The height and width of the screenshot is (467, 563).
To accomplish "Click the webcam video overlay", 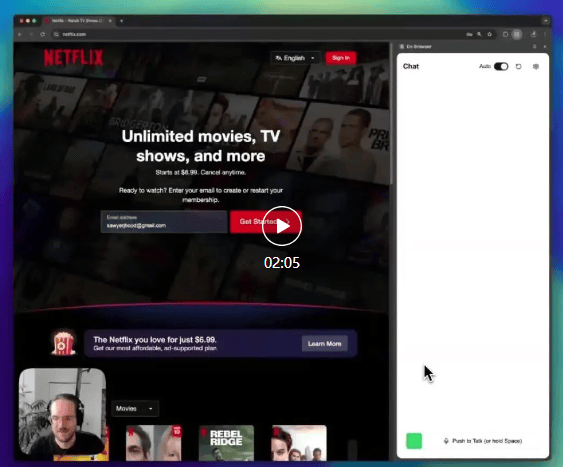I will (62, 412).
